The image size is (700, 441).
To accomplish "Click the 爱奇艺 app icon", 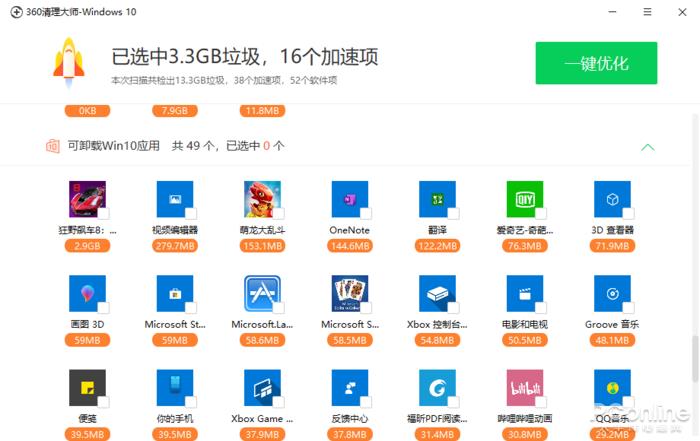I will coord(525,199).
